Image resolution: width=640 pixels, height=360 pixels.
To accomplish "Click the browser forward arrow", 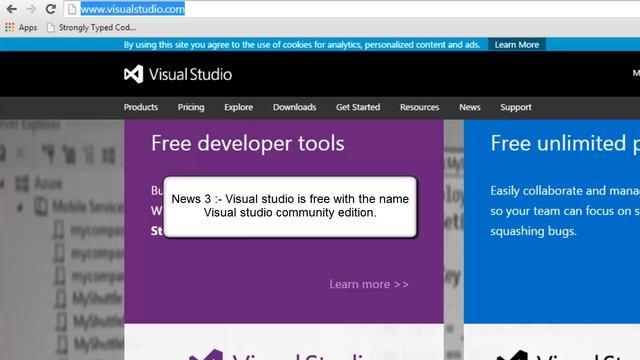I will 31,9.
